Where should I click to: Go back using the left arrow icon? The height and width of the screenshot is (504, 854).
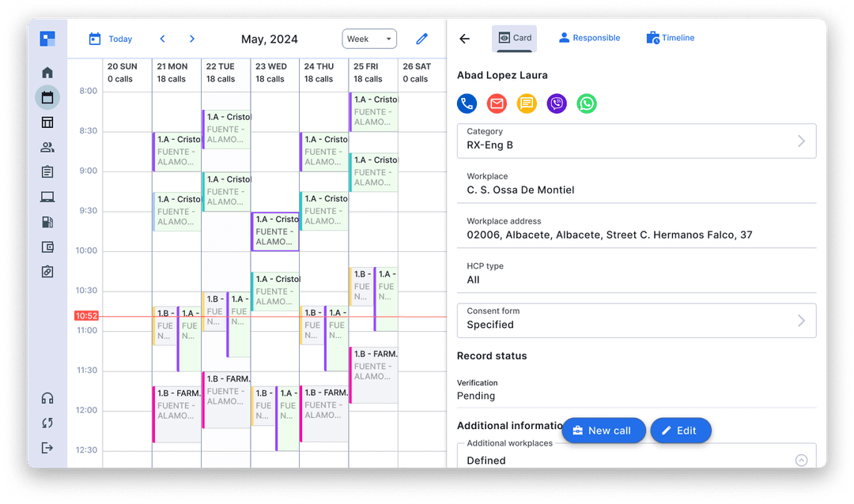(465, 39)
